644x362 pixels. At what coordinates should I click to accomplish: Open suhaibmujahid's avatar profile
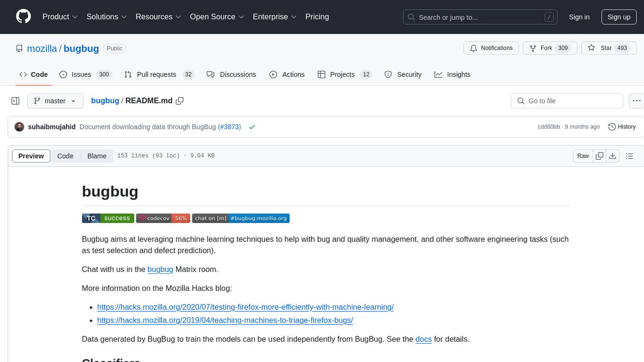(19, 127)
